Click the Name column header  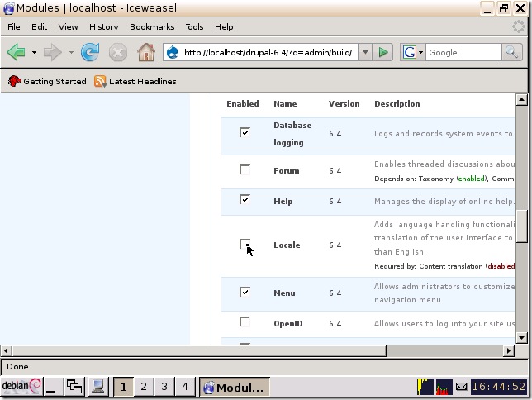[285, 103]
